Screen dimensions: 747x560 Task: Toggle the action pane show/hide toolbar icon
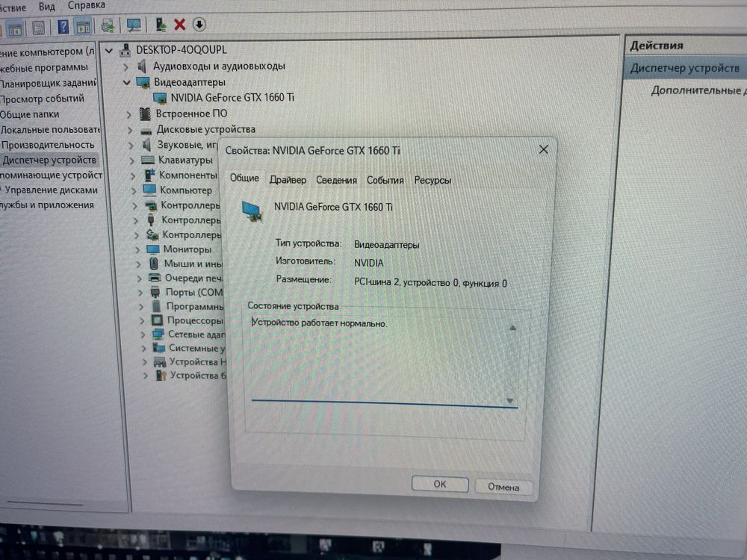84,26
